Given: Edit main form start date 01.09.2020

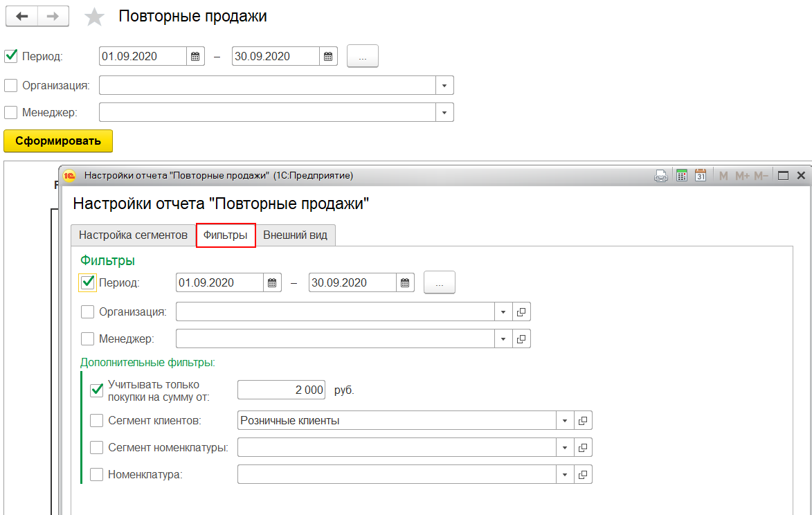Looking at the screenshot, I should [x=143, y=57].
